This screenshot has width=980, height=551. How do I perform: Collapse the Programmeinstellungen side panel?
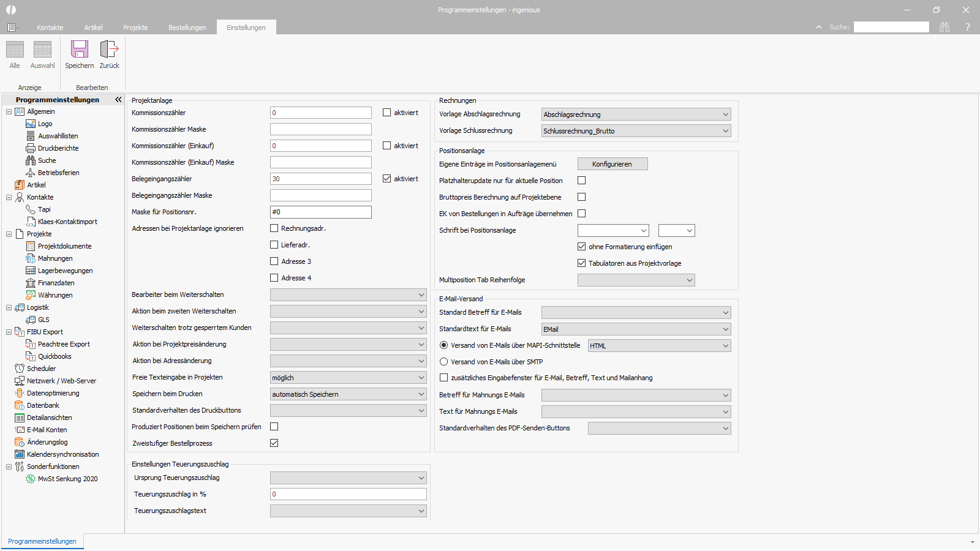pyautogui.click(x=118, y=99)
